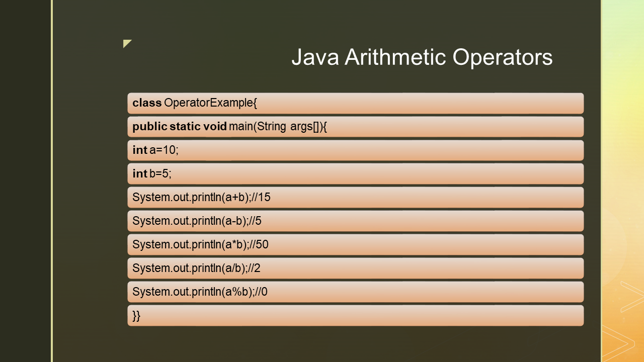Click the 'System.out.println(a/b);//2' line
Image resolution: width=644 pixels, height=362 pixels.
[x=356, y=268]
